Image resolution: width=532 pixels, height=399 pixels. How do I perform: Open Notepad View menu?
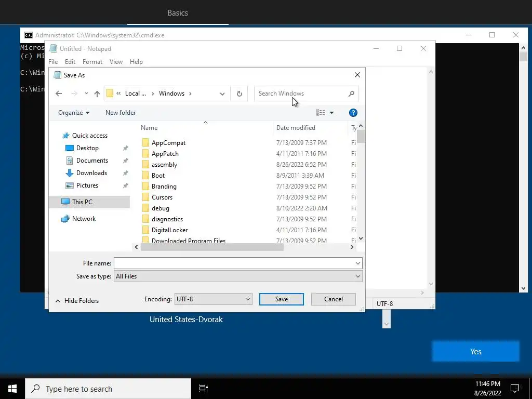[x=116, y=62]
